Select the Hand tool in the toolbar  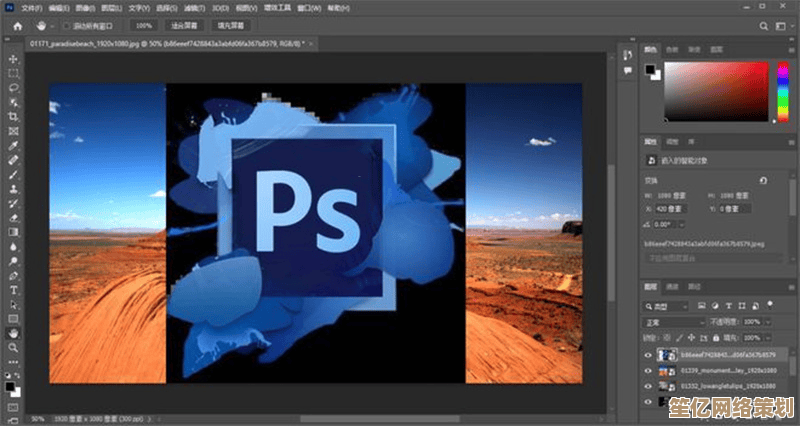pyautogui.click(x=13, y=333)
